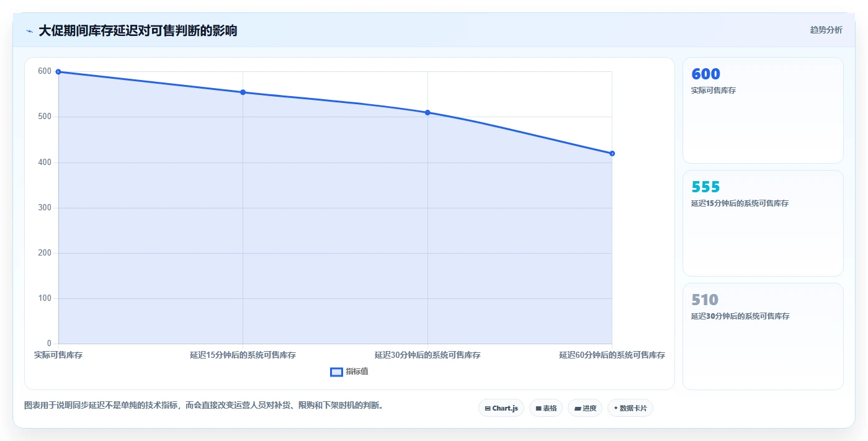
Task: Click x-axis label 延迟60分钟后的系统可售库存
Action: point(612,355)
